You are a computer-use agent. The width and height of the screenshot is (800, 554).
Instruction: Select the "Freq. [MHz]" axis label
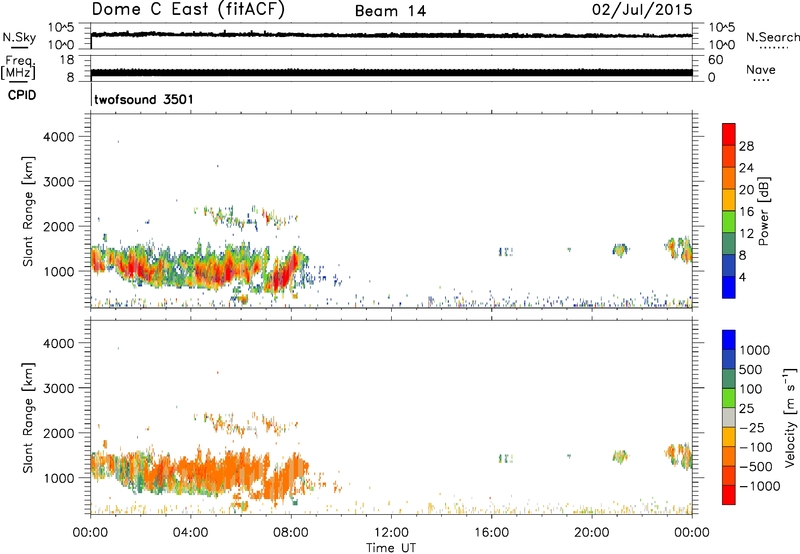pyautogui.click(x=18, y=68)
